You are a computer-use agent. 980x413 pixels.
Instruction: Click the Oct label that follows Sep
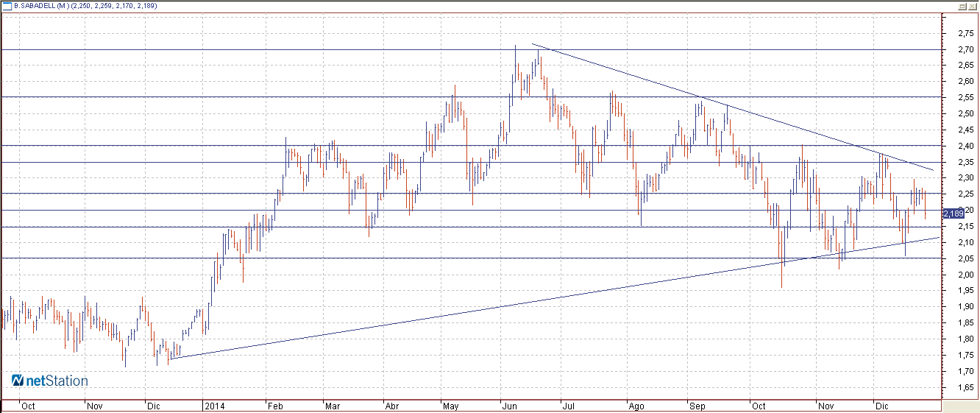tap(759, 406)
